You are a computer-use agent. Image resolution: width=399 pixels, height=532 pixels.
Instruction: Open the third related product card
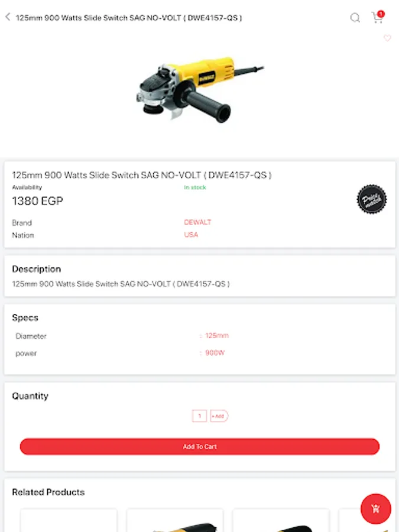coord(281,520)
